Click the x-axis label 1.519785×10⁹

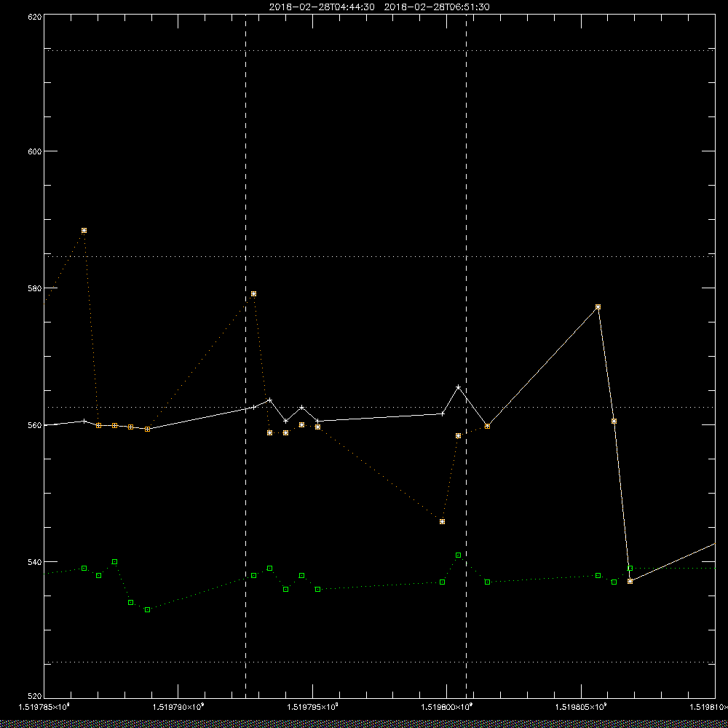[x=44, y=707]
